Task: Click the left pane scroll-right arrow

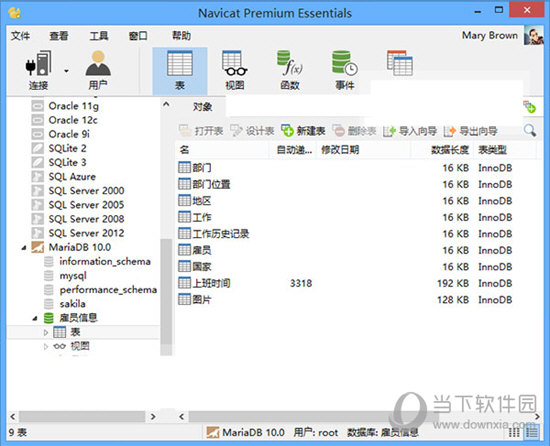Action: click(153, 417)
